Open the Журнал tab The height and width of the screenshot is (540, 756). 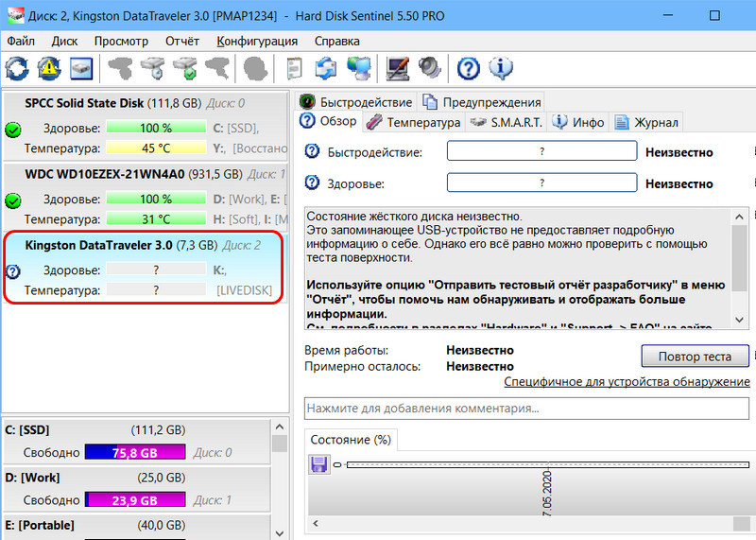pos(646,122)
